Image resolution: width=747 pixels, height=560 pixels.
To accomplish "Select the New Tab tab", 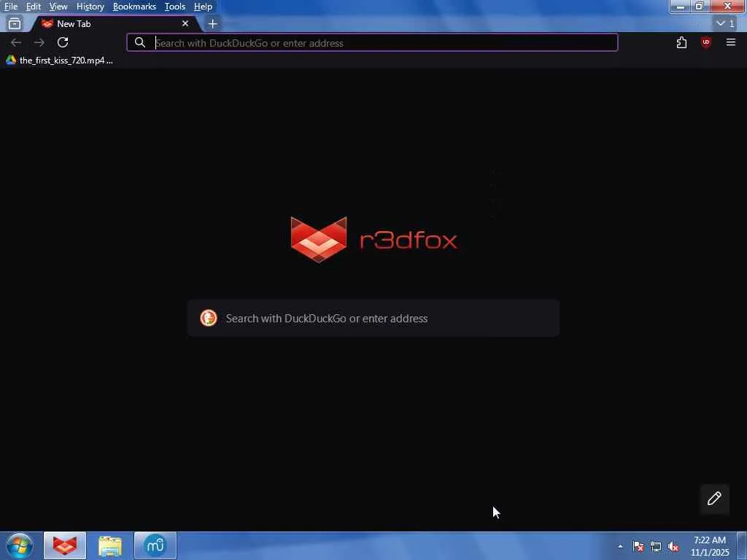I will pyautogui.click(x=115, y=23).
